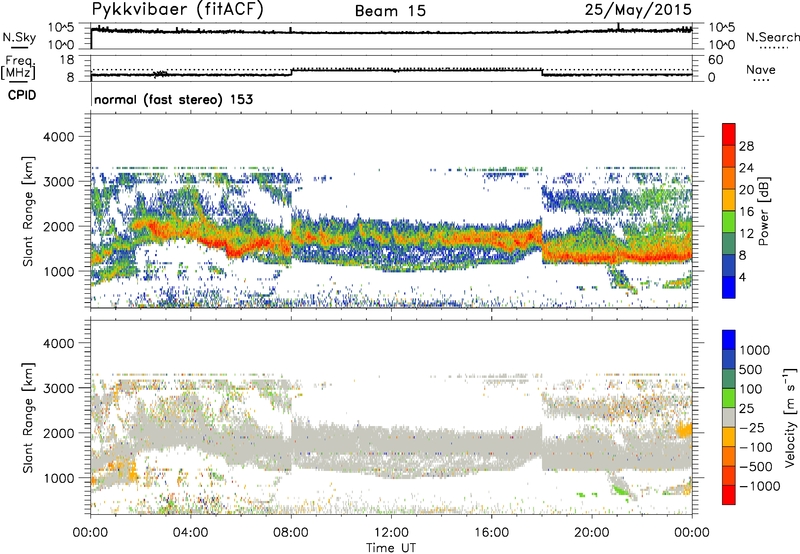Click the 24 label on Power color bar

coord(746,168)
